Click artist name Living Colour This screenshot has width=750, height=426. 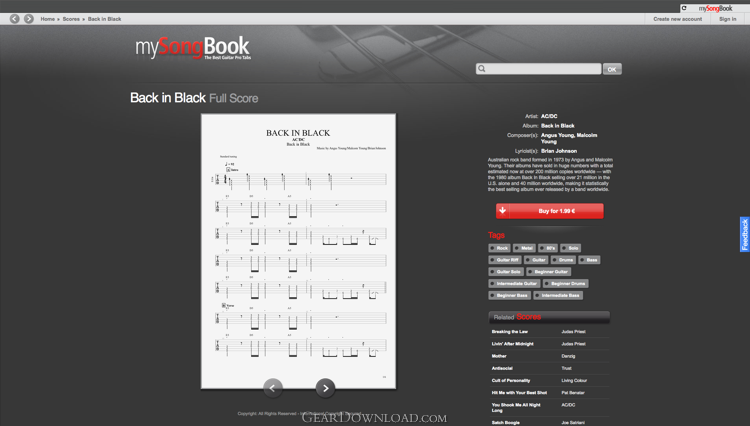coord(574,381)
